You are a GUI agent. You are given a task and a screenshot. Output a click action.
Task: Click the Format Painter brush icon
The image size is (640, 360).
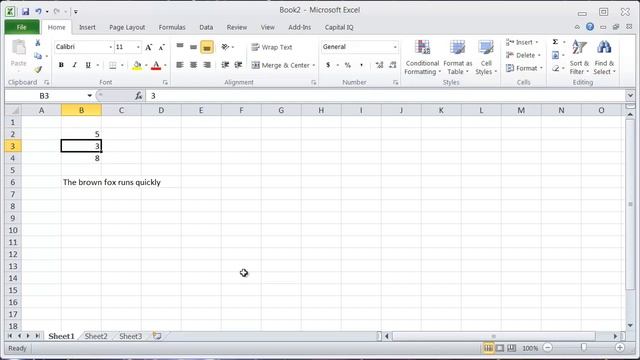coord(38,69)
